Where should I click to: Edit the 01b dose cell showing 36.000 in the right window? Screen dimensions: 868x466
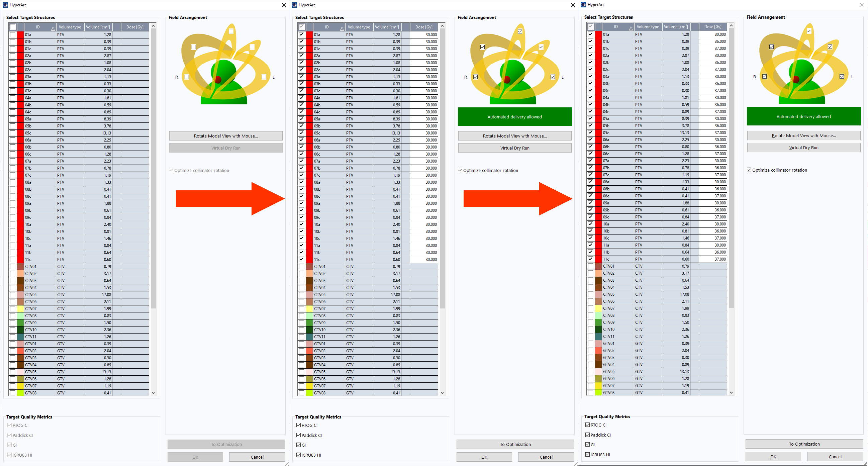(x=713, y=41)
